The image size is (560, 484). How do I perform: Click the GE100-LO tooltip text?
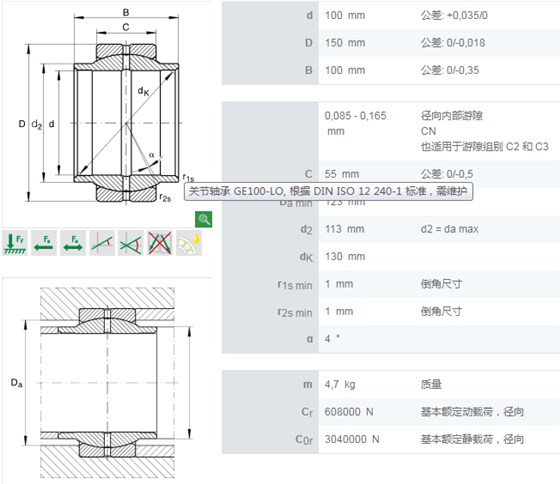click(328, 191)
